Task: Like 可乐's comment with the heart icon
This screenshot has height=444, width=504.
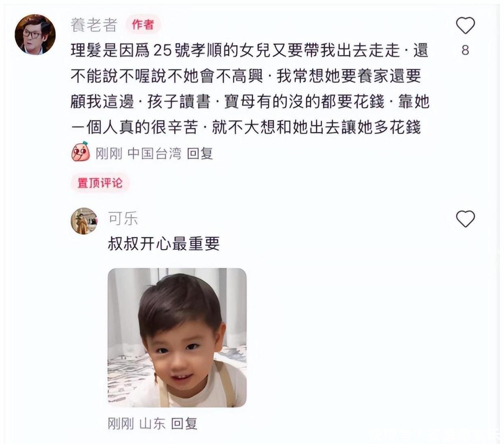Action: 465,219
